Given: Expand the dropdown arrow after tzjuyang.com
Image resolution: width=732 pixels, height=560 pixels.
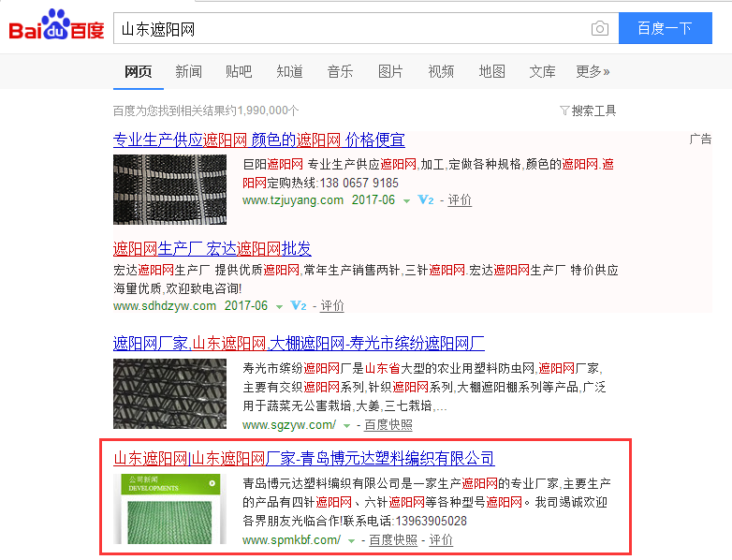Looking at the screenshot, I should pyautogui.click(x=406, y=200).
